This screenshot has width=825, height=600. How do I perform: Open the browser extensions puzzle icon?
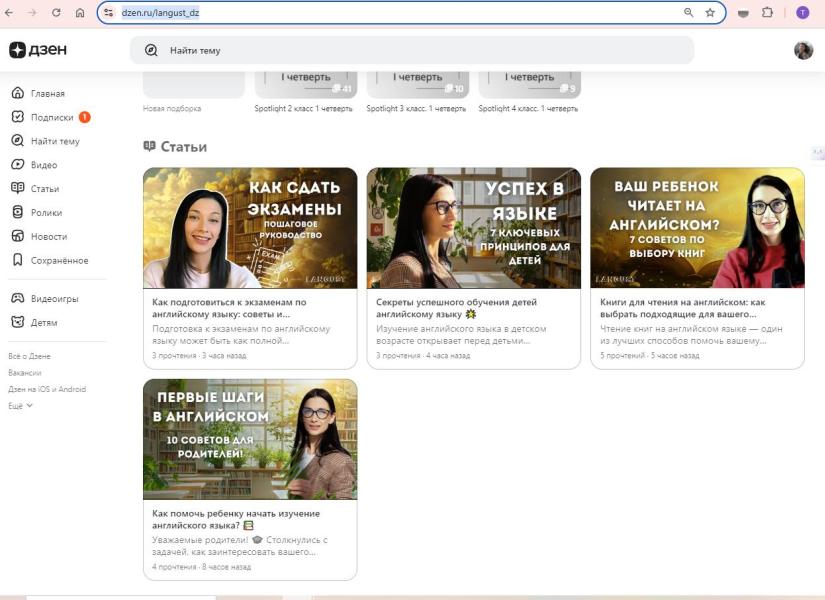[767, 13]
